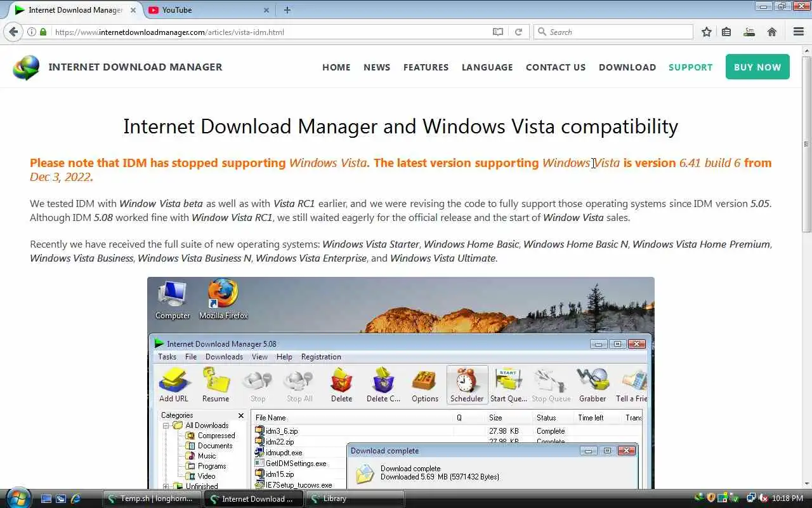Open the CONTACT US page
Screen dimensions: 812x508
coord(556,67)
